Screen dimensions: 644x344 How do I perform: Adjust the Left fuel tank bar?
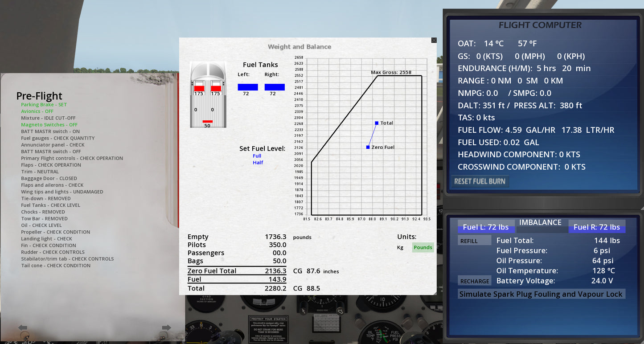pyautogui.click(x=248, y=87)
